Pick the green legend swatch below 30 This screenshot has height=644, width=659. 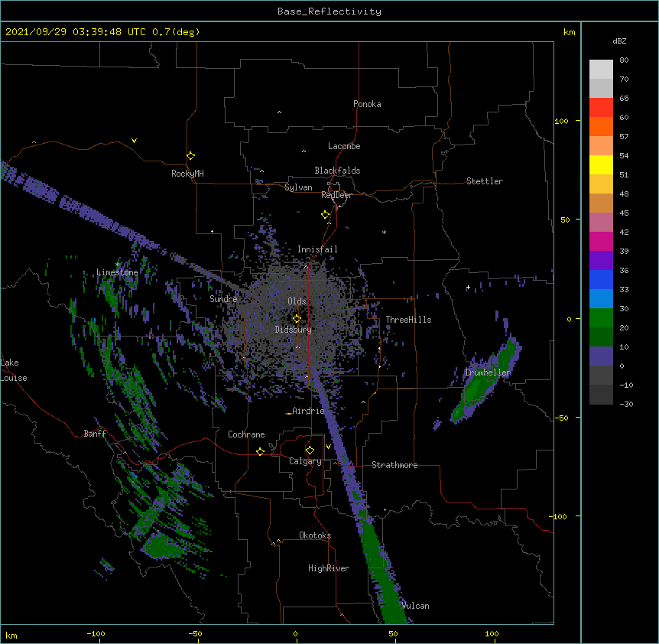pos(601,318)
